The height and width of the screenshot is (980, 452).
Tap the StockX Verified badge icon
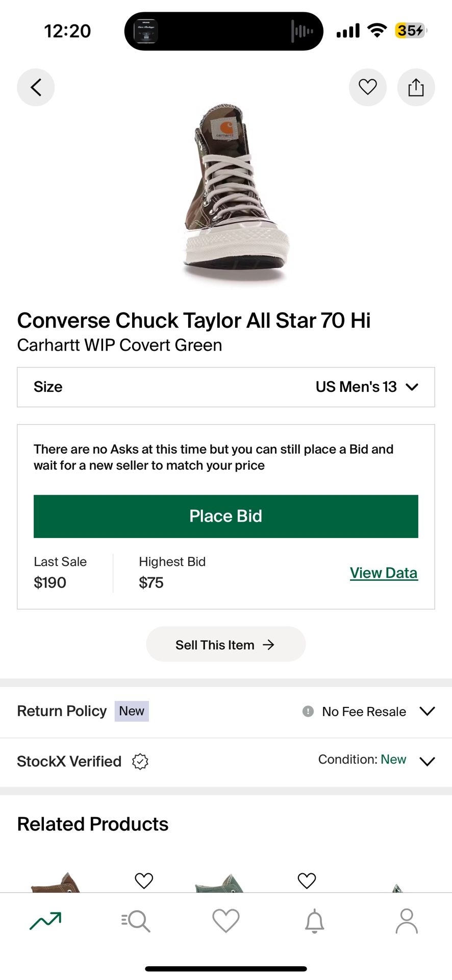140,761
